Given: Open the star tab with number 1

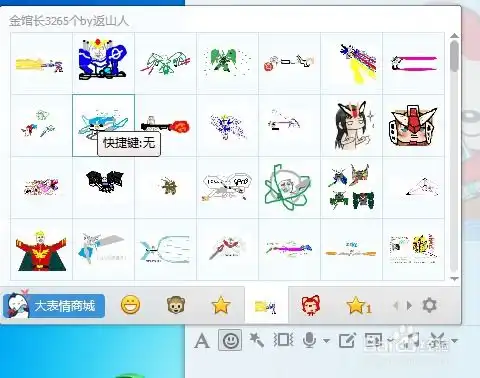Looking at the screenshot, I should 358,305.
